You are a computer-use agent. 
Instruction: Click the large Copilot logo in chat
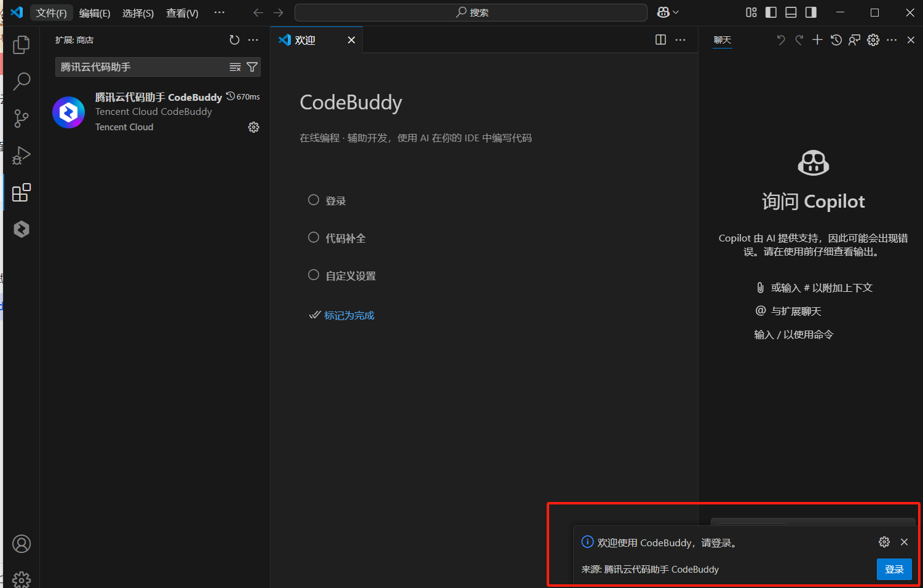(814, 163)
